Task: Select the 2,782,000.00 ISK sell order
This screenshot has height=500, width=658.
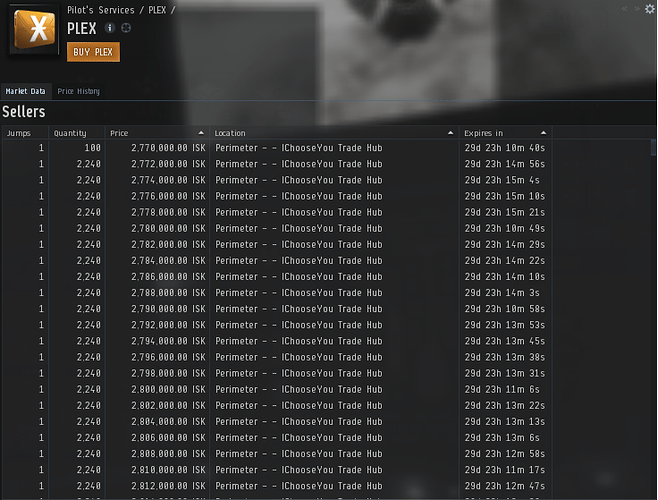Action: click(326, 244)
